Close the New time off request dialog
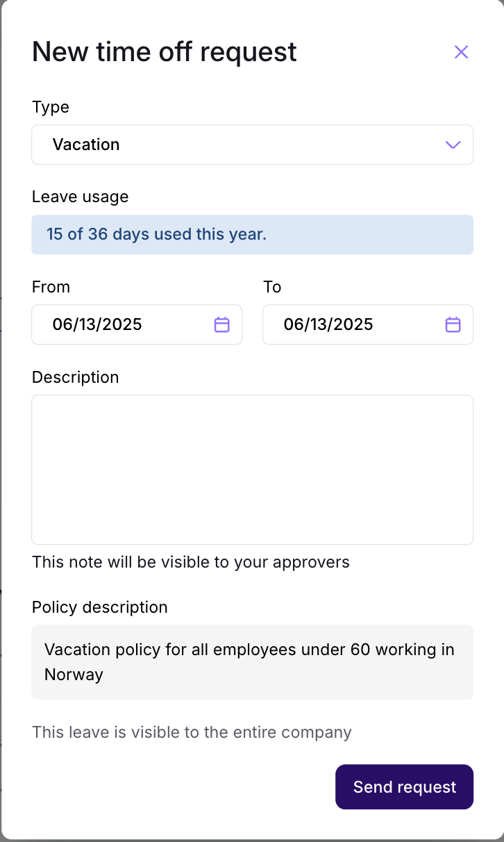Image resolution: width=504 pixels, height=842 pixels. pyautogui.click(x=461, y=52)
